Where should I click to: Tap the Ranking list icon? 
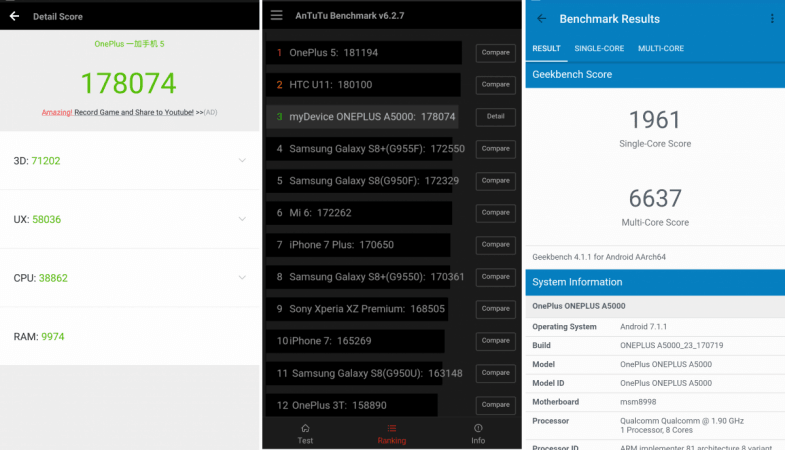click(391, 428)
